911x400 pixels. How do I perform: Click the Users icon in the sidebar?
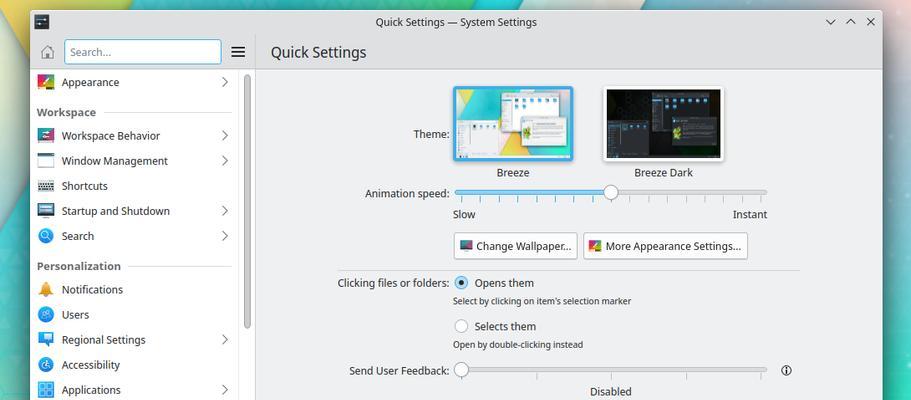click(46, 315)
